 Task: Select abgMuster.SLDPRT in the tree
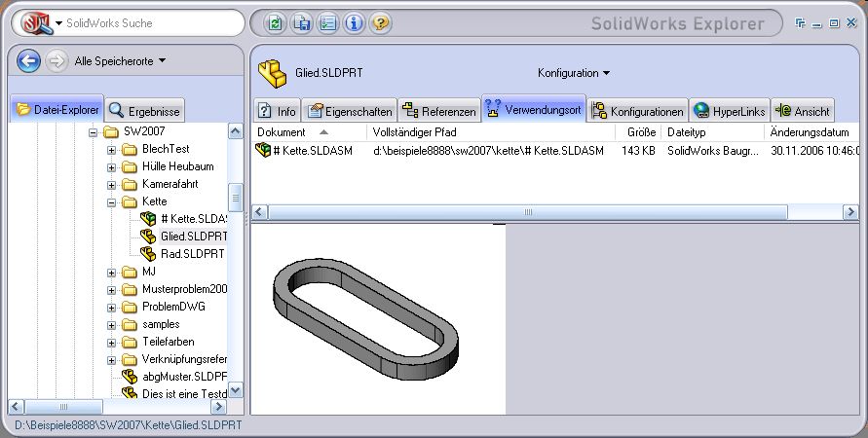coord(184,377)
